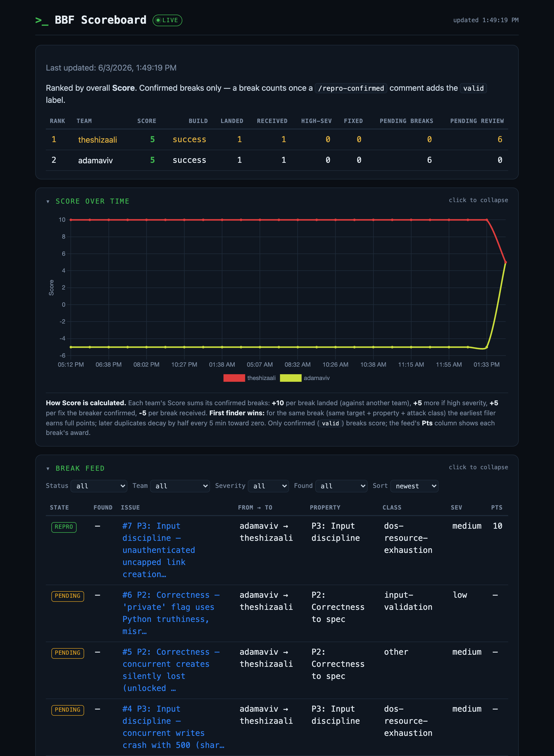Viewport: 554px width, 756px height.
Task: Click 'click to collapse' beside Score Over Time
Action: click(x=478, y=200)
